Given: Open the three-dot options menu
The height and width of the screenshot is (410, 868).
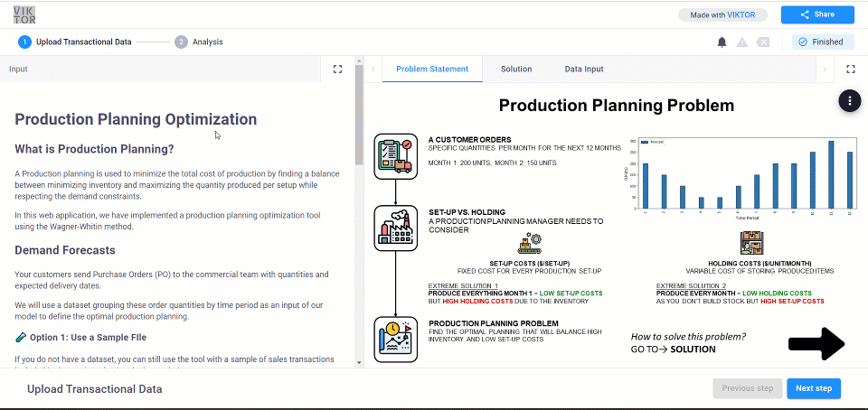Looking at the screenshot, I should (850, 100).
